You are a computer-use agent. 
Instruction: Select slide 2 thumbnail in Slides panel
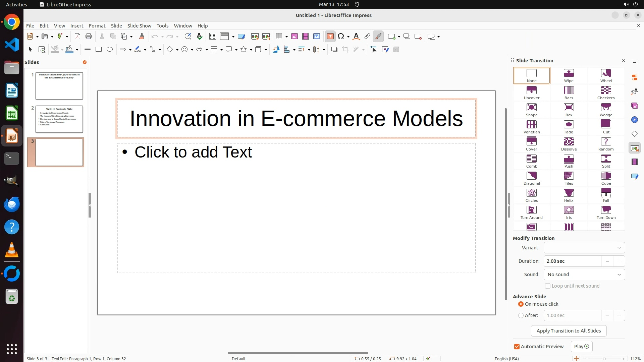point(59,119)
